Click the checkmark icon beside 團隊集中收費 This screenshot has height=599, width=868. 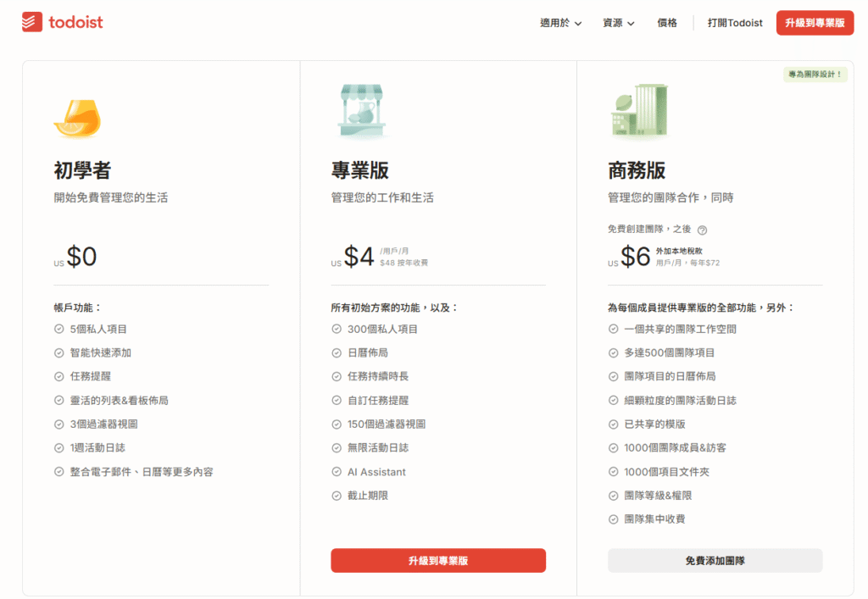pos(614,519)
